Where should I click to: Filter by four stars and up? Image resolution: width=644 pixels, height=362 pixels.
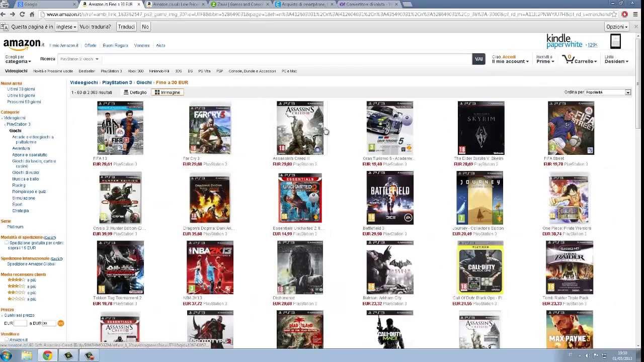coord(22,280)
